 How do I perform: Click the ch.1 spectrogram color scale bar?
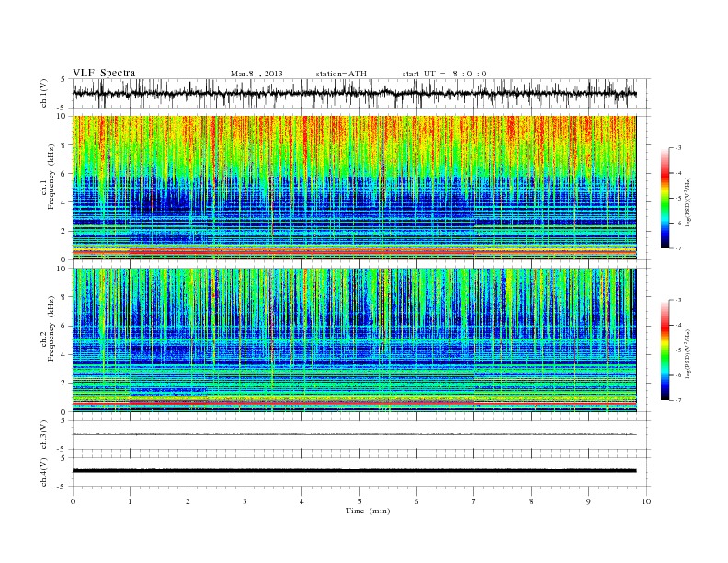tap(665, 199)
